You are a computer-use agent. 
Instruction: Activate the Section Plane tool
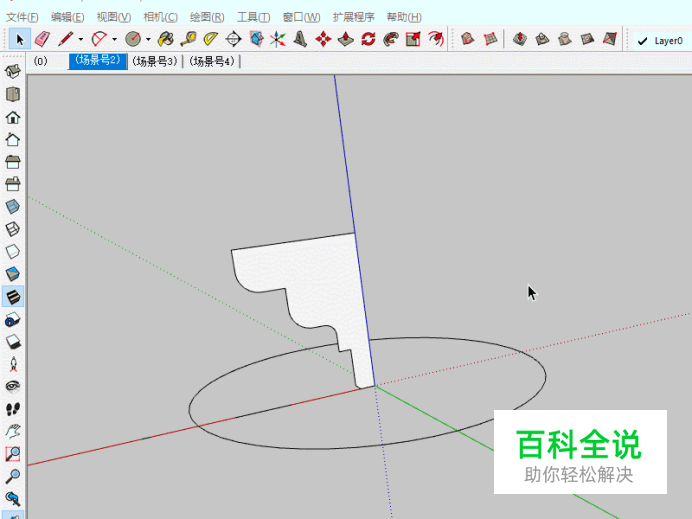(256, 39)
